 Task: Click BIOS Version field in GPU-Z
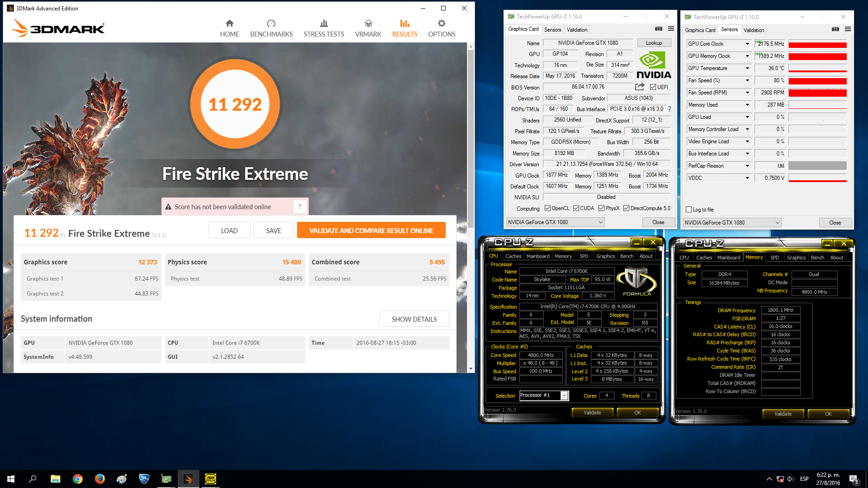[588, 87]
